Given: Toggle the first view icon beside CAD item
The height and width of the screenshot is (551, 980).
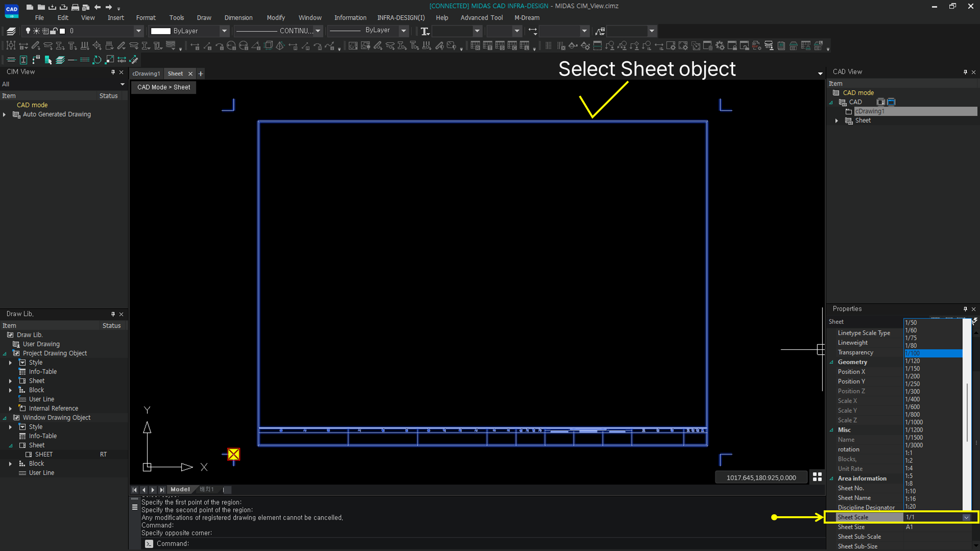Looking at the screenshot, I should pos(881,102).
